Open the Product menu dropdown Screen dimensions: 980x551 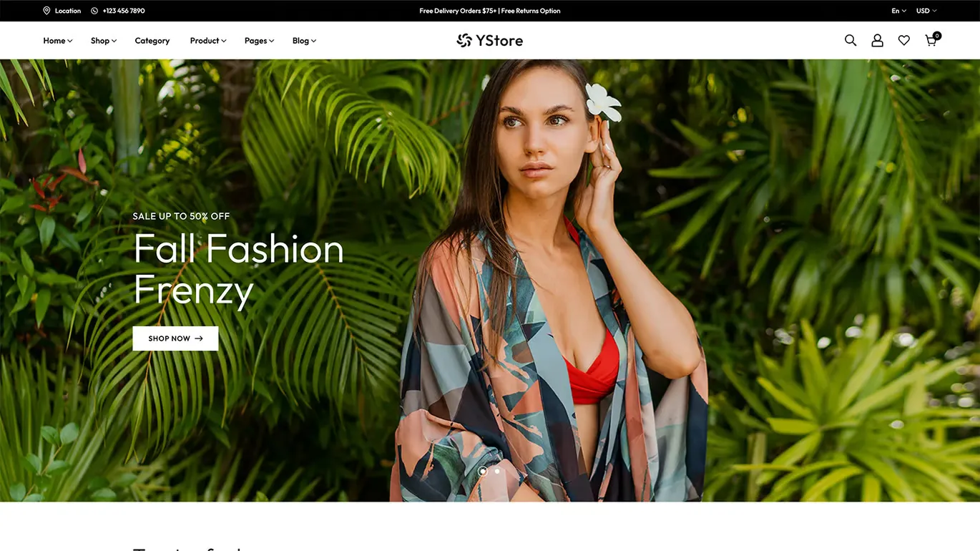pos(208,41)
